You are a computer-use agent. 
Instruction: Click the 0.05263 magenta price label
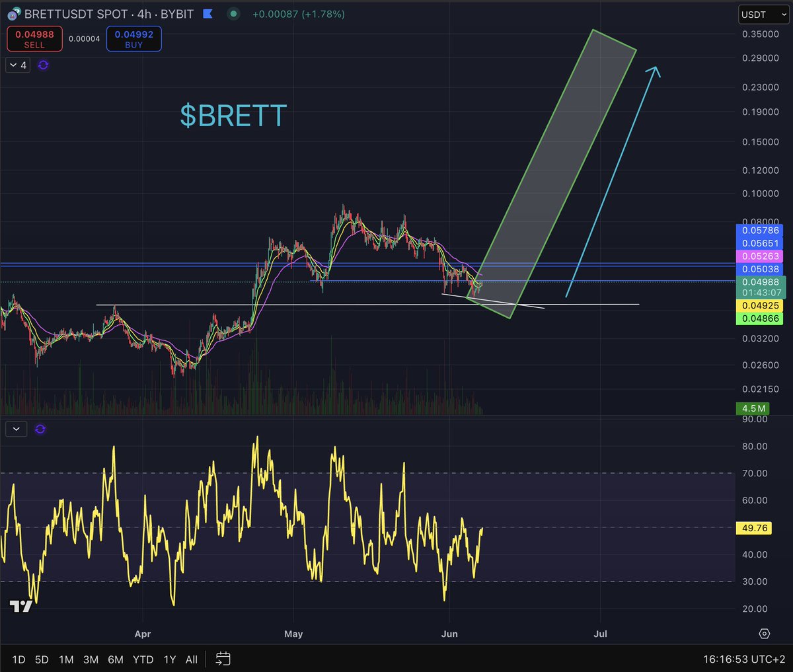761,256
